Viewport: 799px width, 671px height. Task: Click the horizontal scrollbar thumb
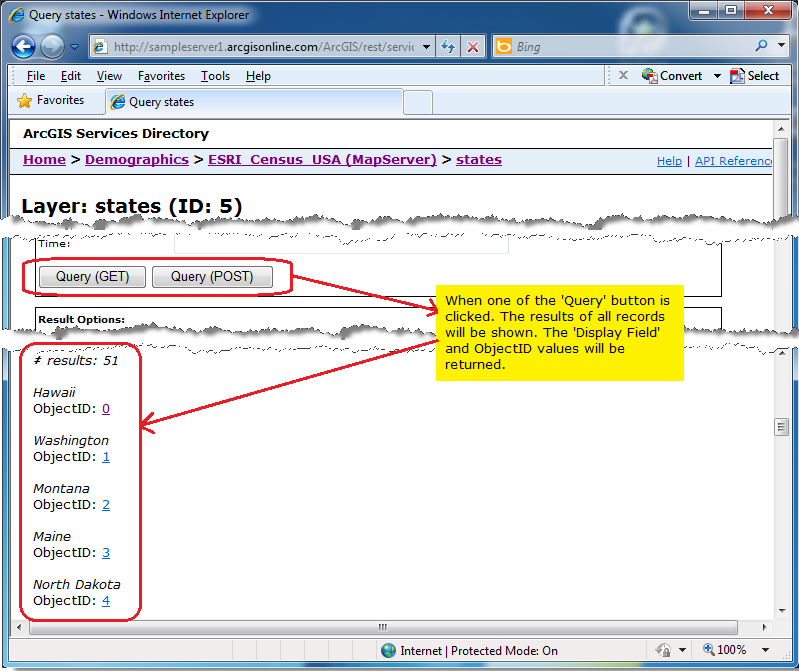click(383, 627)
